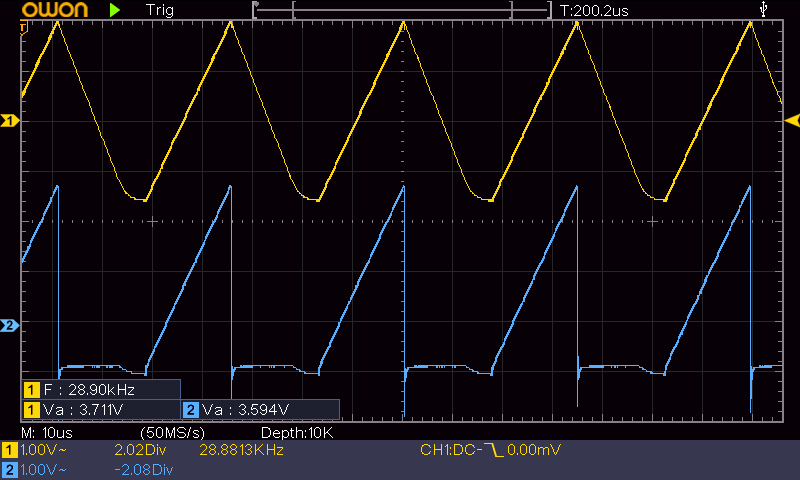This screenshot has height=480, width=800.
Task: Click the (50MS/s) sample rate readout
Action: [172, 433]
